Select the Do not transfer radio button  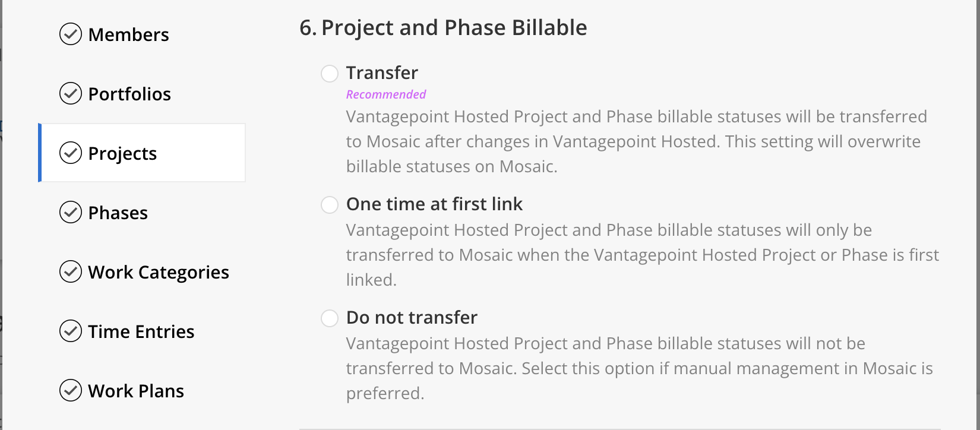[x=330, y=318]
